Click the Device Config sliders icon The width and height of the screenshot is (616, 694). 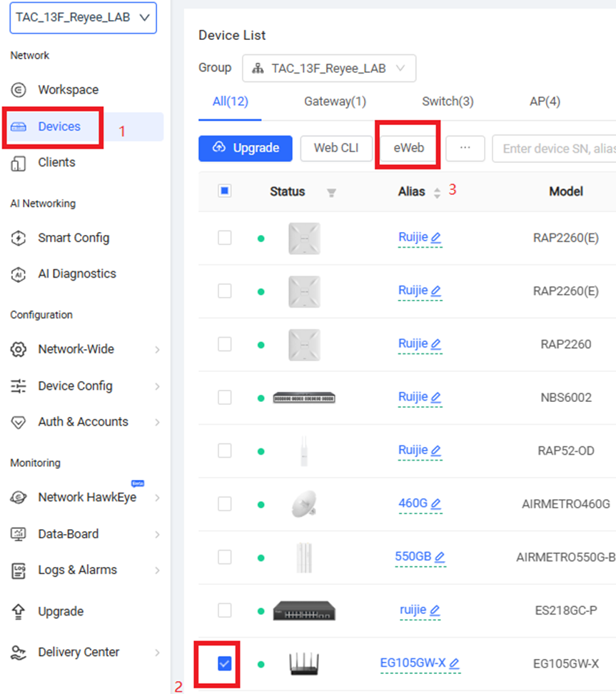pos(18,386)
